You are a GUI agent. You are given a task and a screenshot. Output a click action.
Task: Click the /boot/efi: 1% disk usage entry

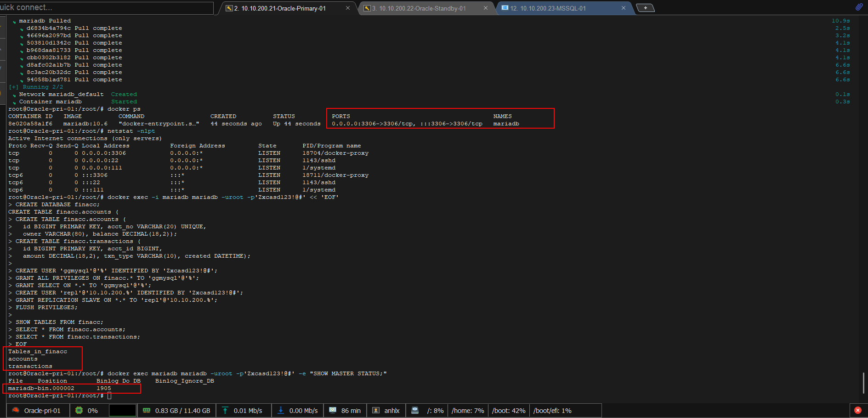pyautogui.click(x=552, y=411)
